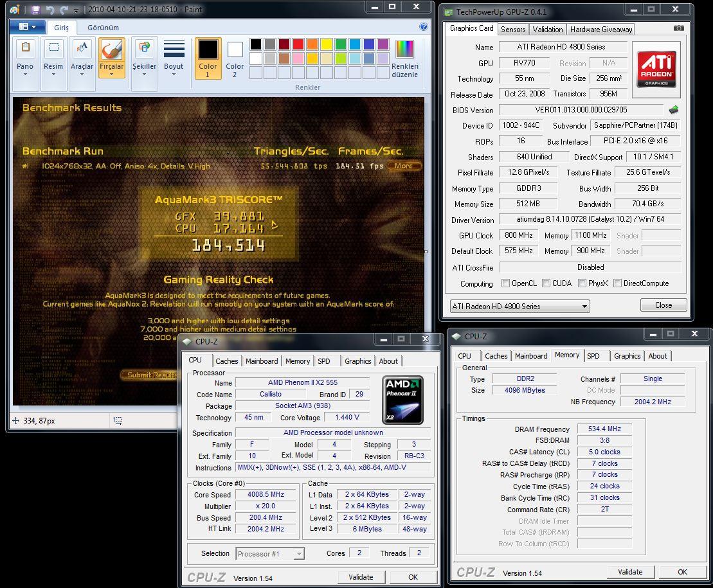Screen dimensions: 713x588
Task: Click the Save icon in Paint's quick access bar
Action: pos(36,9)
